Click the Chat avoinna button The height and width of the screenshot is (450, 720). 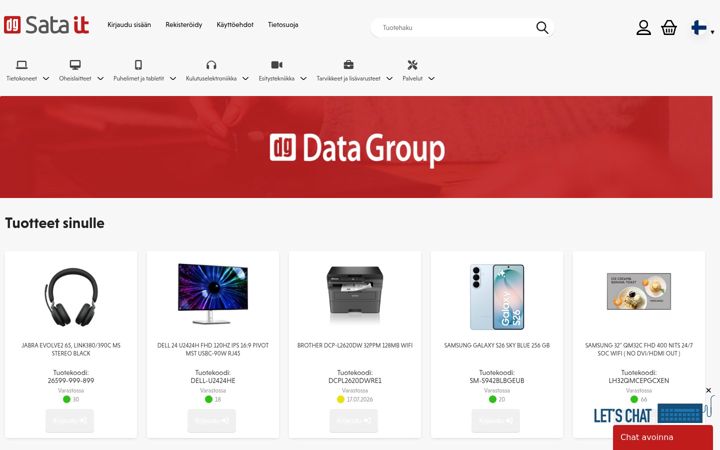[x=663, y=438]
